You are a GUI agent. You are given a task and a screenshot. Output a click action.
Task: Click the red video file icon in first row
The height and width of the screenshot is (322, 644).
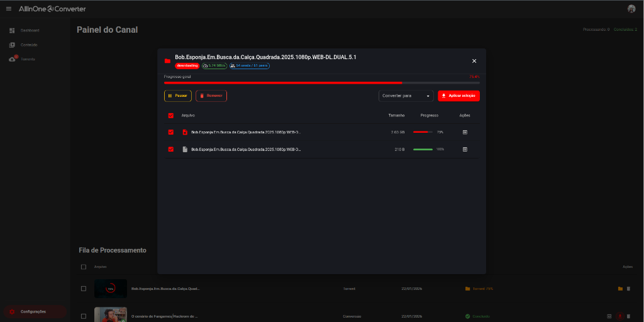pyautogui.click(x=185, y=132)
